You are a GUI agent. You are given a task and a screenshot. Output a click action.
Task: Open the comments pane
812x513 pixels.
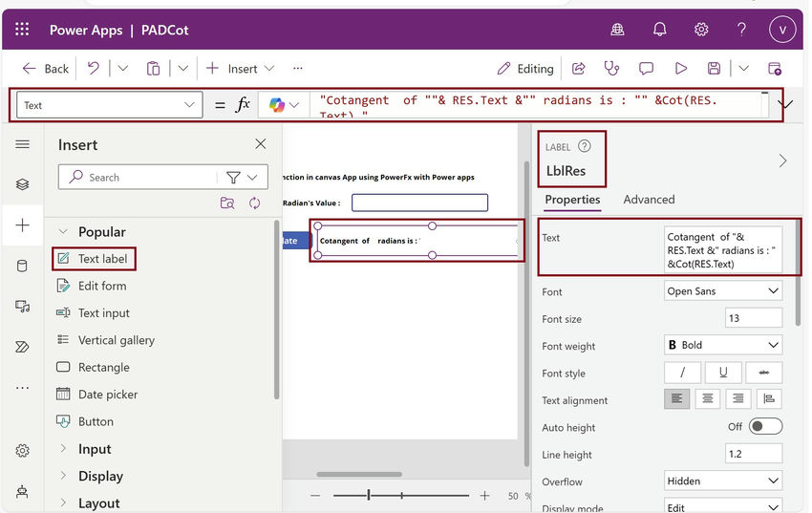point(646,69)
